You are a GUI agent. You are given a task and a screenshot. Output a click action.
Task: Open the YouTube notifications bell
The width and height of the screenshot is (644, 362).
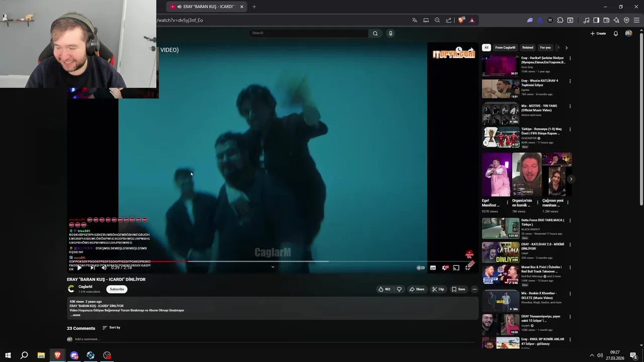click(x=615, y=33)
